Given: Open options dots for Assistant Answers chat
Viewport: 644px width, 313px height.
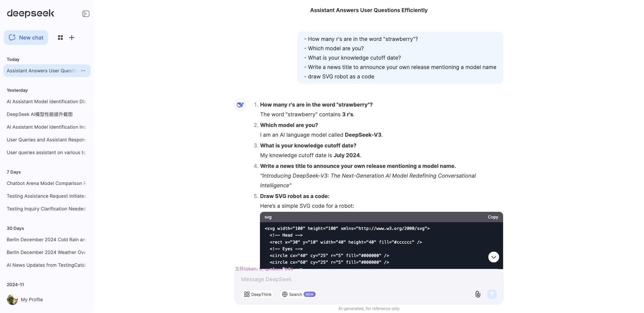Looking at the screenshot, I should (83, 71).
